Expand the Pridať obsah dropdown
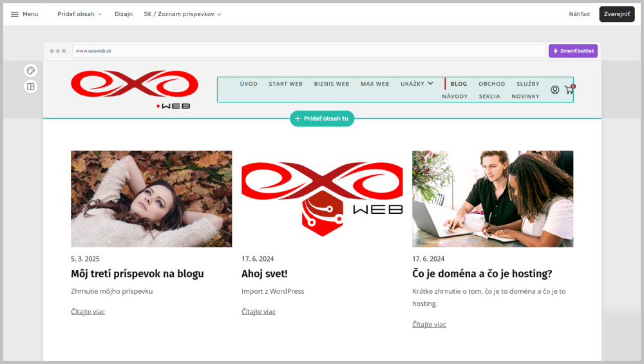 tap(79, 14)
